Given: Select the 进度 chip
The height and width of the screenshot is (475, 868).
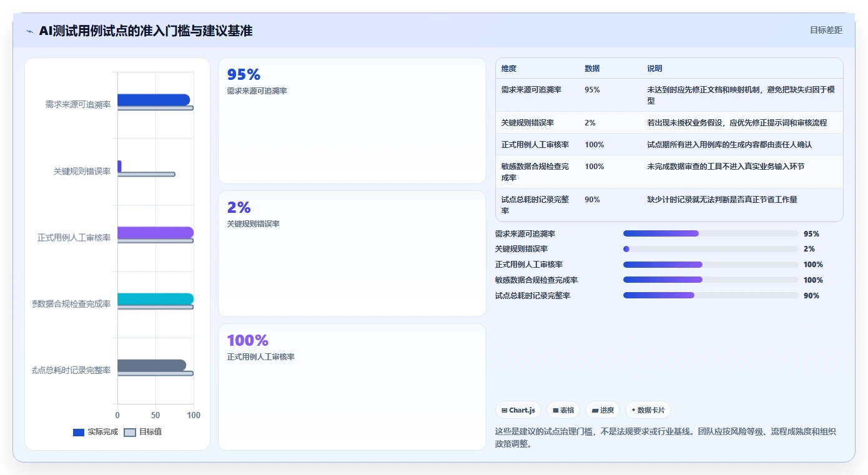Looking at the screenshot, I should click(x=603, y=410).
